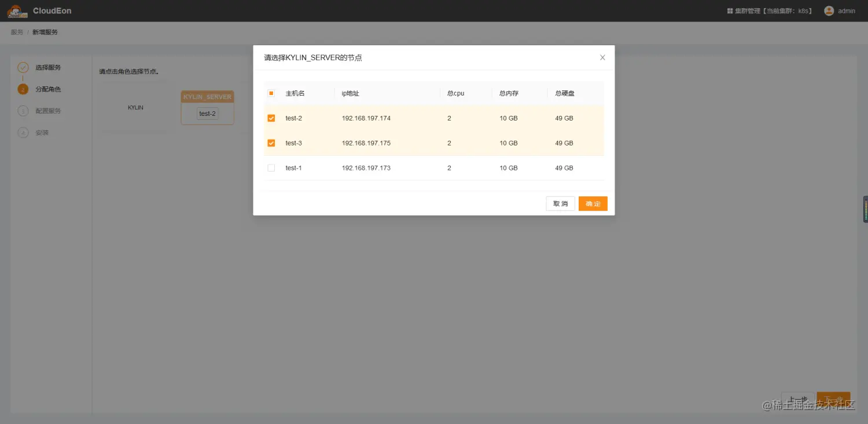Viewport: 868px width, 424px height.
Task: Click the step 4 circle icon
Action: pyautogui.click(x=23, y=133)
